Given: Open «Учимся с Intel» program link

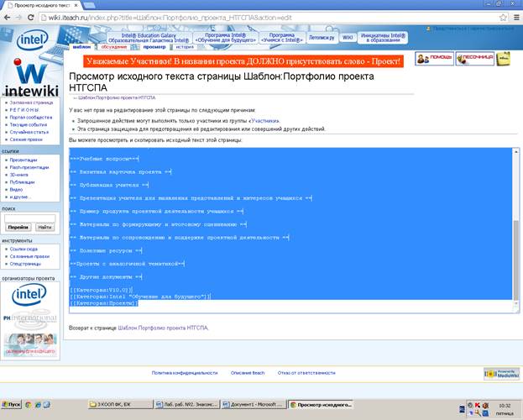Looking at the screenshot, I should [x=282, y=38].
